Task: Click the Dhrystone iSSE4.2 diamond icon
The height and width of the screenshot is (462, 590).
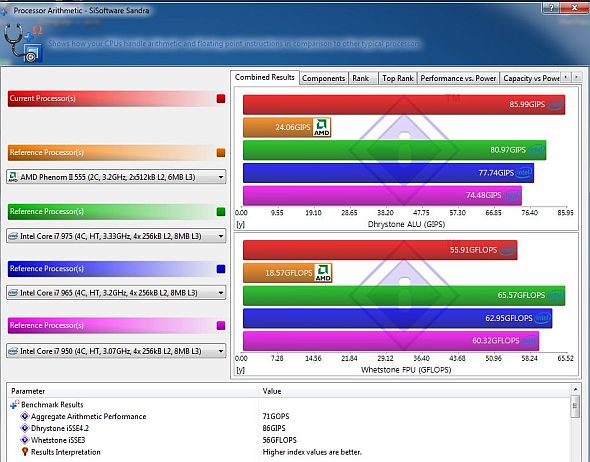Action: (25, 428)
